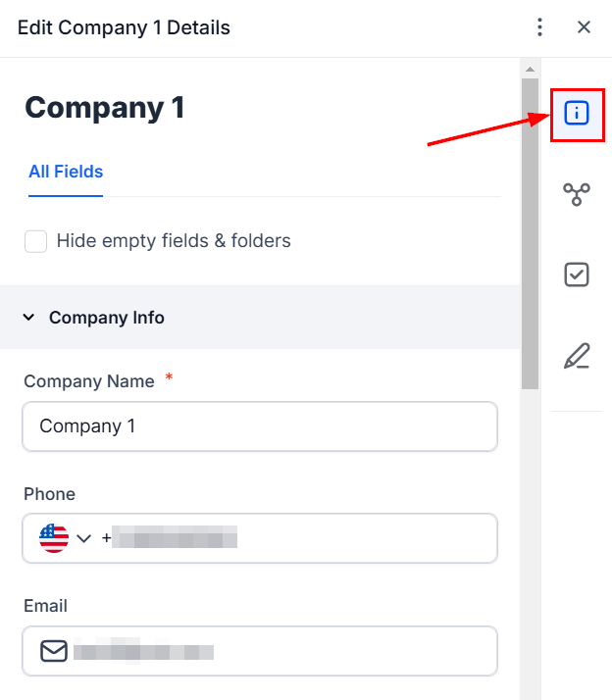Click the Company Info section label
The height and width of the screenshot is (700, 612).
click(107, 318)
